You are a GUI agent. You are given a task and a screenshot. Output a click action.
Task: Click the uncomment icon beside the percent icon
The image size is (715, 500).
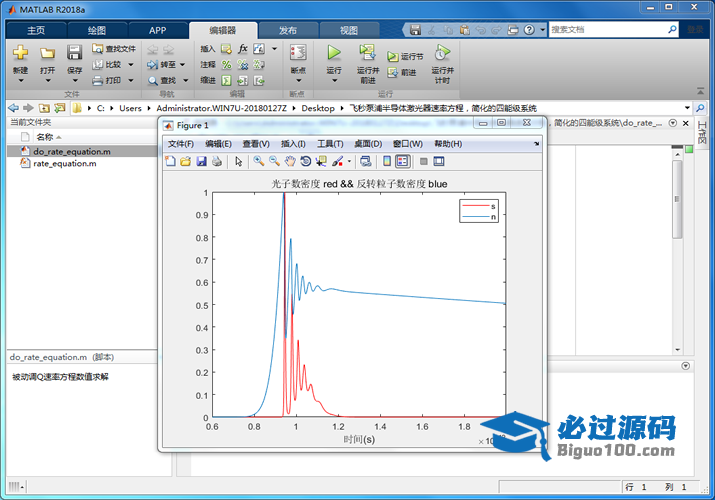(x=243, y=65)
